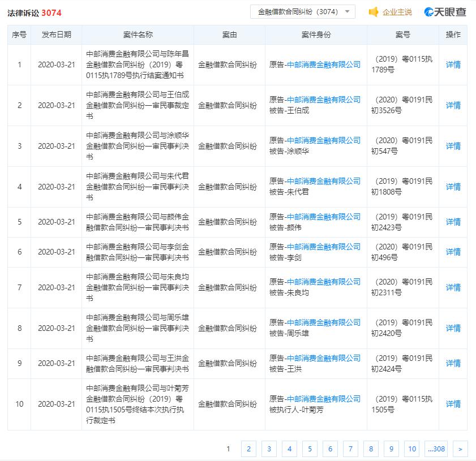
Task: Select case name with 叶菊芳 执行裁定书
Action: (138, 404)
